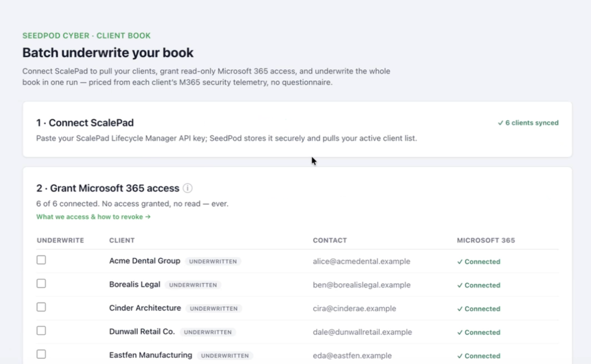
Task: Click the 6 of 6 connected status line
Action: [x=132, y=204]
